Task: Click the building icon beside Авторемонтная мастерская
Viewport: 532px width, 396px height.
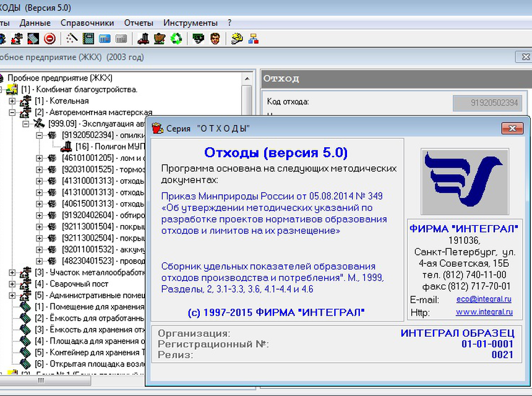Action: tap(26, 113)
